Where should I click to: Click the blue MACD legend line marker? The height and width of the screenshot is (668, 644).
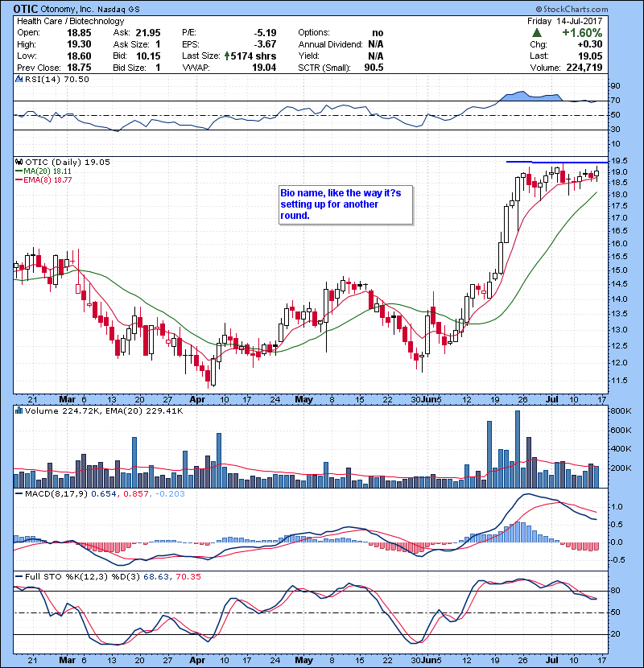[x=19, y=494]
